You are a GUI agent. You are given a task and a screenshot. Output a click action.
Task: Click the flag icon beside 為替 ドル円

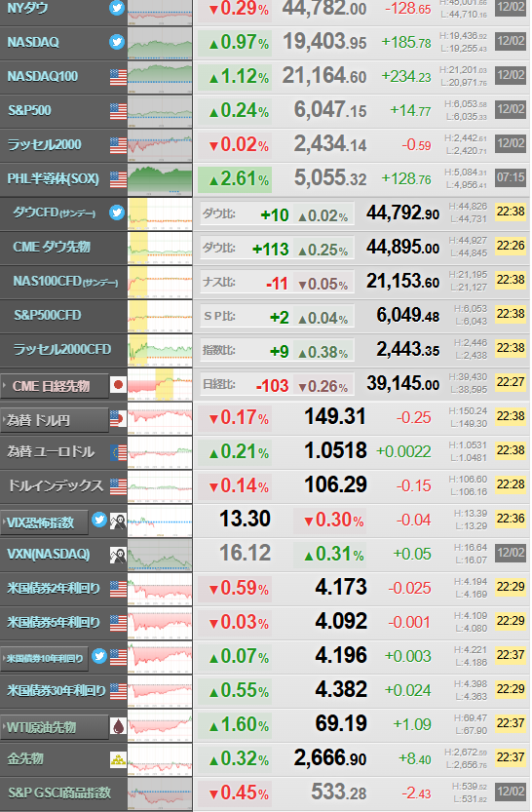coord(118,418)
